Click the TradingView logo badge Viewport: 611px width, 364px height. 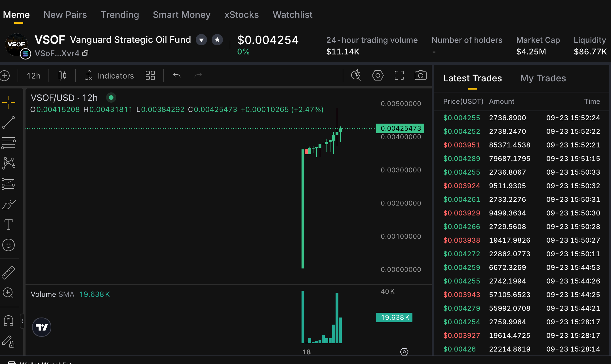tap(42, 327)
